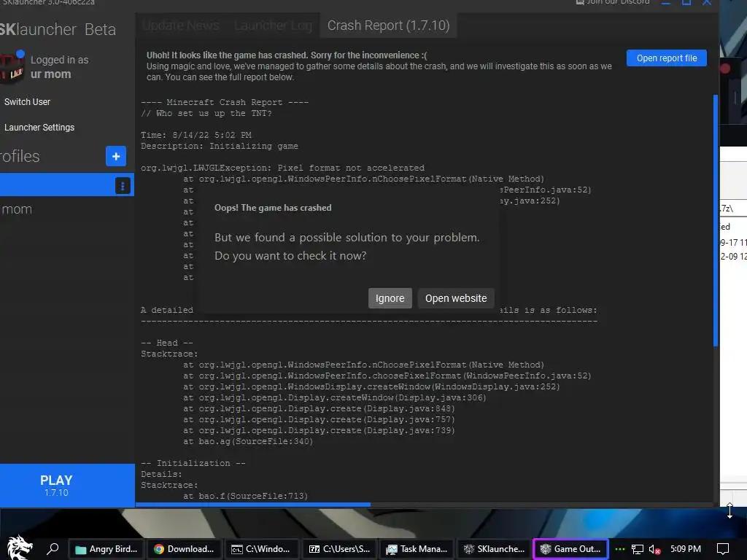Select the Crash Report (1.7.10) tab
The height and width of the screenshot is (560, 747).
pos(388,26)
